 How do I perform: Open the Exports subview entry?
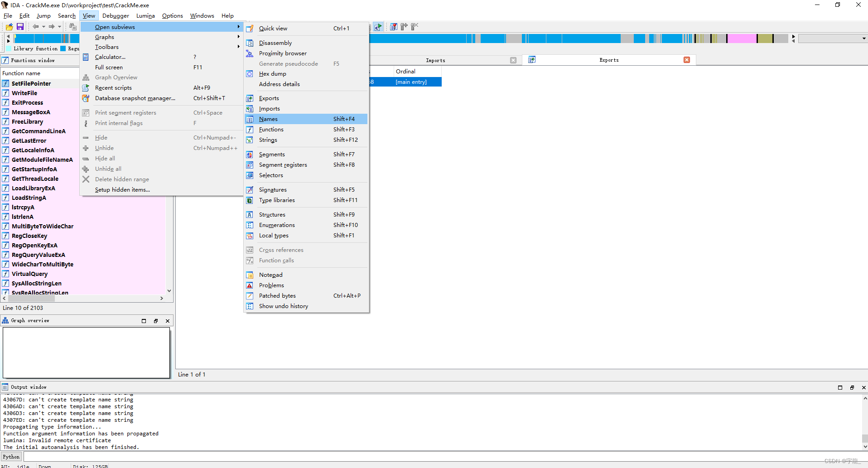pyautogui.click(x=306, y=98)
